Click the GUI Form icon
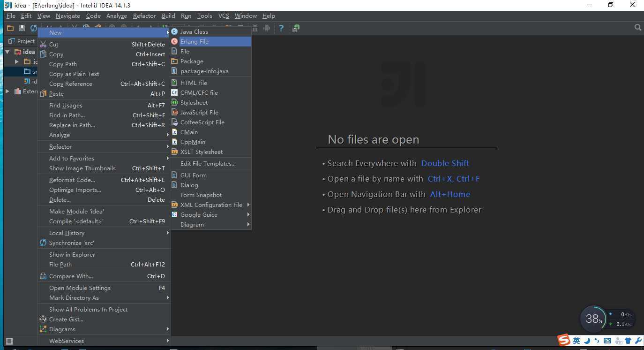The image size is (644, 350). 174,175
